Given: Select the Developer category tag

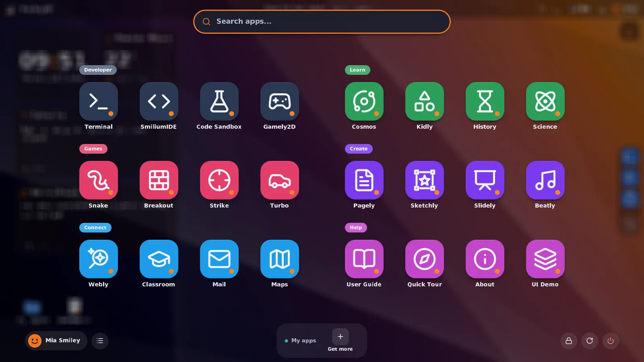Looking at the screenshot, I should tap(98, 70).
